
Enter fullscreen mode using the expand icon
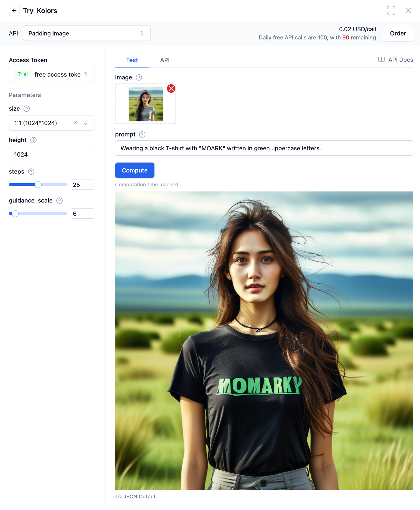point(391,11)
